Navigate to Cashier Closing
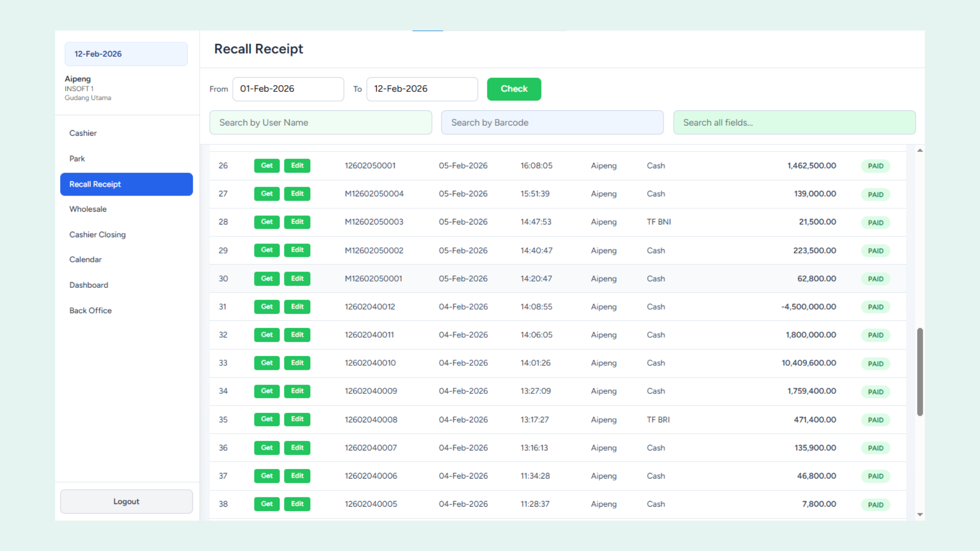The width and height of the screenshot is (980, 551). (97, 235)
